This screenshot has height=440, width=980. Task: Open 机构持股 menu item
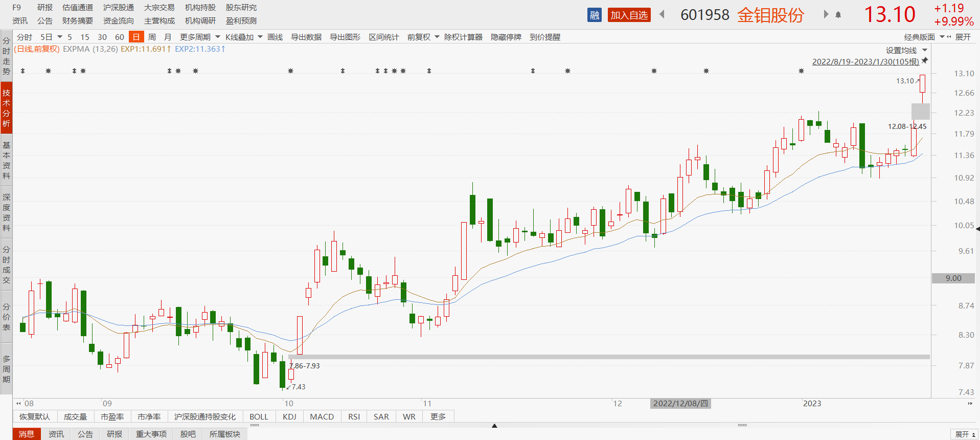[200, 8]
